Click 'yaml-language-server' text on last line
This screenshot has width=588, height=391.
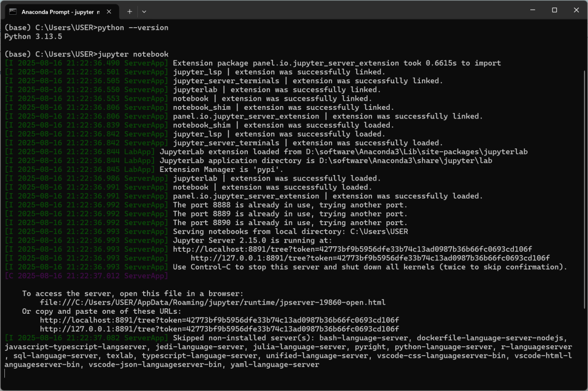pos(274,365)
